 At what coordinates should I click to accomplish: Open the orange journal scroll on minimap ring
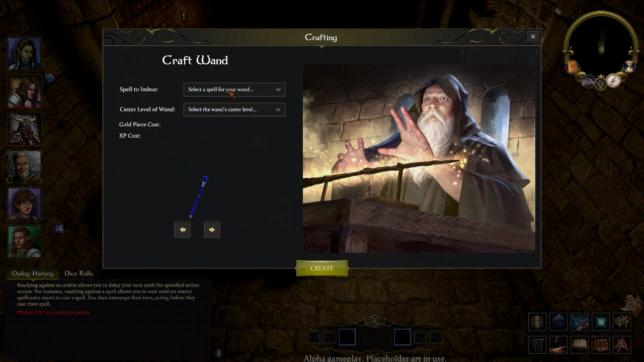pos(572,67)
